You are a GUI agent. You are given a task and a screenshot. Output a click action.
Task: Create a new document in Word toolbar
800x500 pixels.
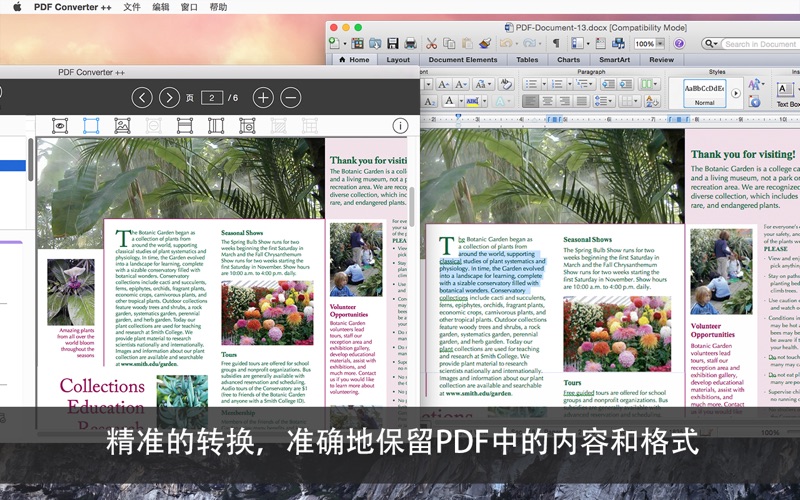pyautogui.click(x=334, y=43)
